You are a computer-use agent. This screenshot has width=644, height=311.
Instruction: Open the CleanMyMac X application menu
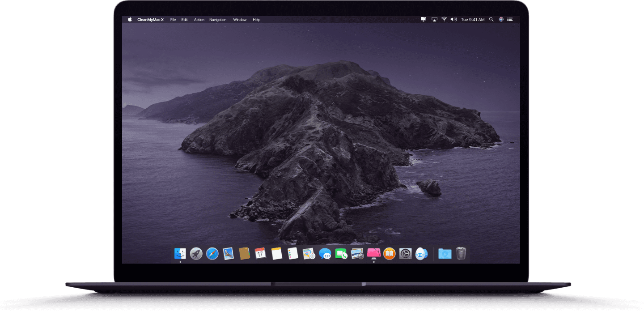click(151, 20)
